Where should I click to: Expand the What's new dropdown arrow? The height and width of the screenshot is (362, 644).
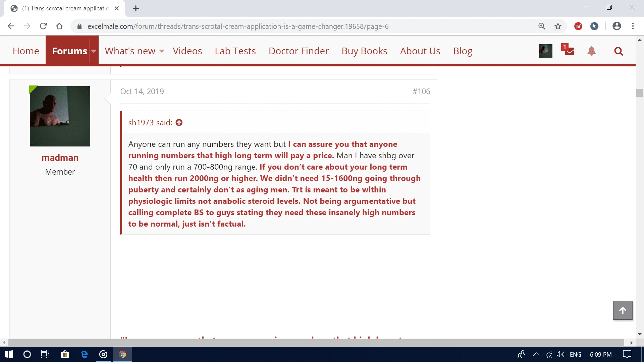pos(162,51)
